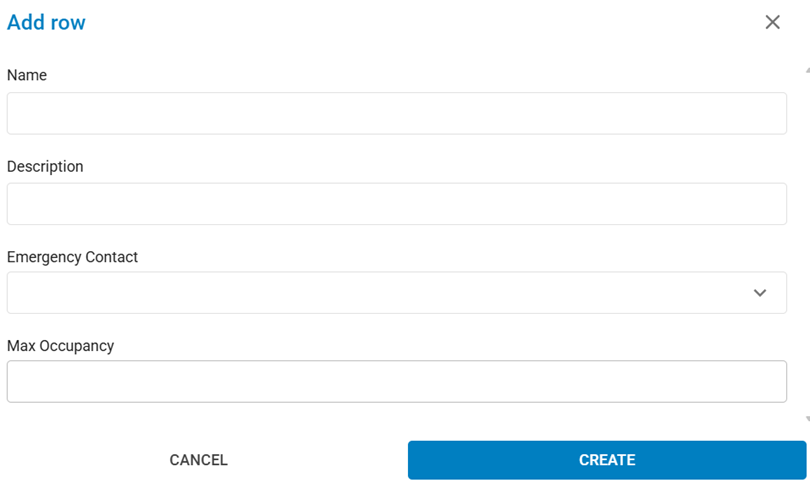
Task: Submit the new row with CREATE
Action: click(x=606, y=460)
